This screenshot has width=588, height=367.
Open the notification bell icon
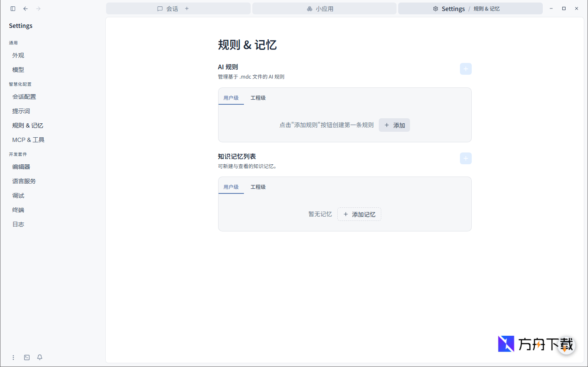39,357
